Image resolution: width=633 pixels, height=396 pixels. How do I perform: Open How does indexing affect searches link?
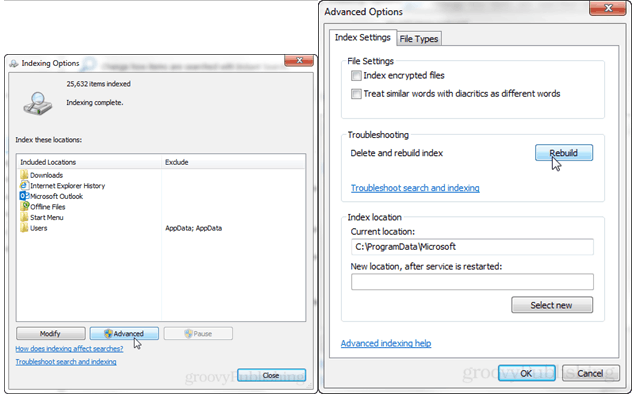[x=69, y=348]
